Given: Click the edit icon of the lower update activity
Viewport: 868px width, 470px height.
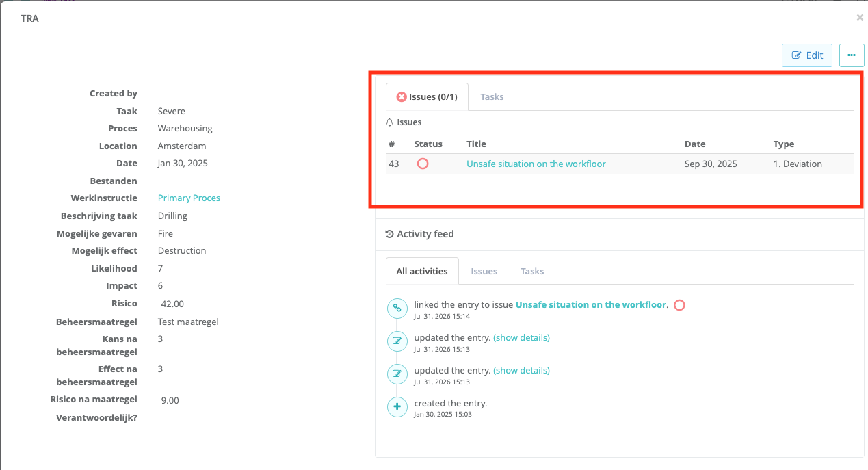Looking at the screenshot, I should 397,374.
